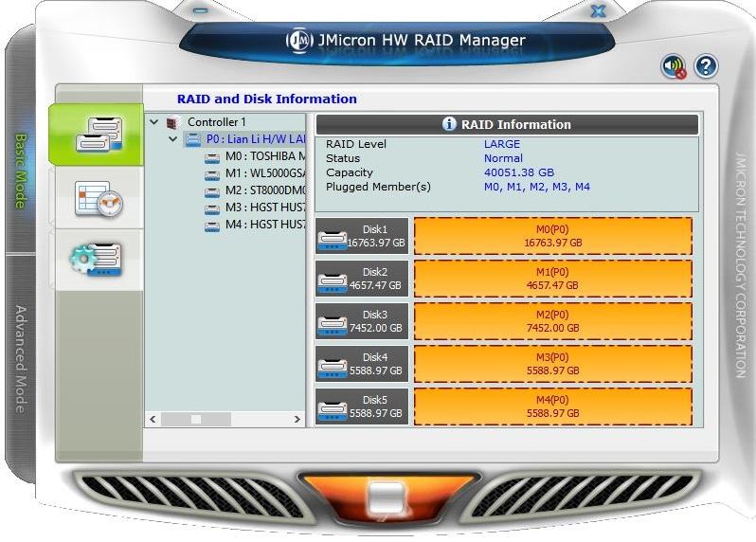Click the M2 ST8000DM drive icon

point(211,191)
